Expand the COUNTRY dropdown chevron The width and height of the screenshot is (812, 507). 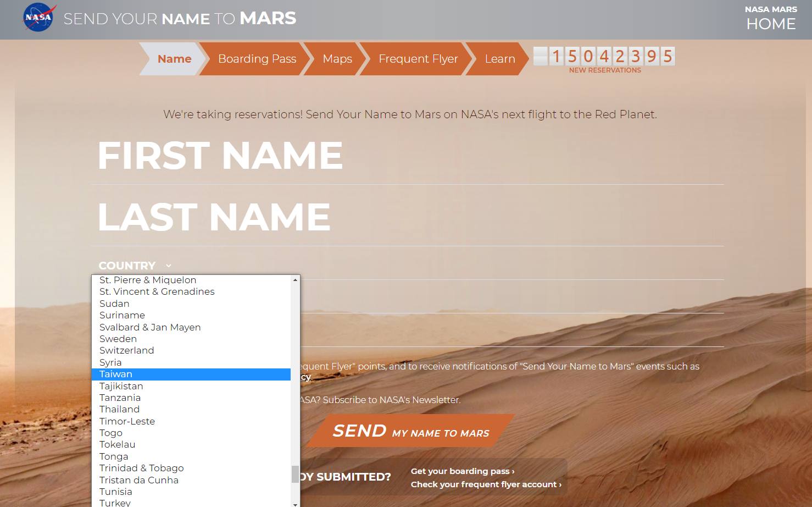pos(169,266)
